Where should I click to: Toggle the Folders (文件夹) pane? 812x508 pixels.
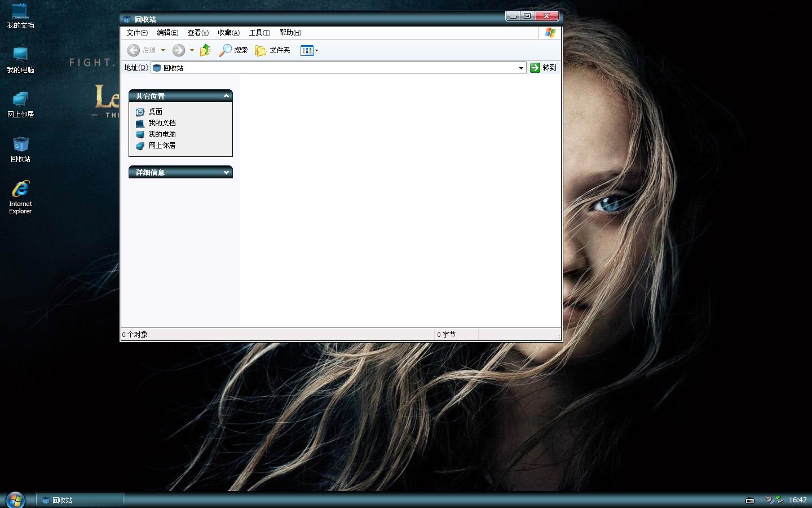point(273,50)
